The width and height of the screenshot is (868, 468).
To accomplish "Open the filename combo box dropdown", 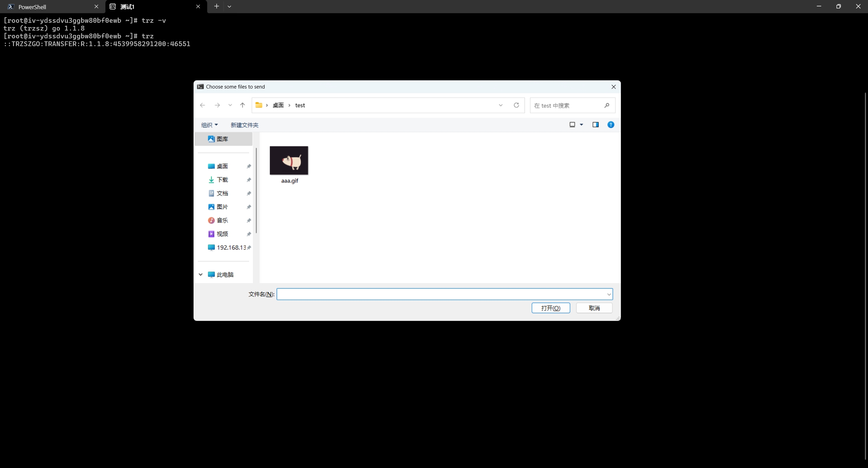I will [x=609, y=294].
